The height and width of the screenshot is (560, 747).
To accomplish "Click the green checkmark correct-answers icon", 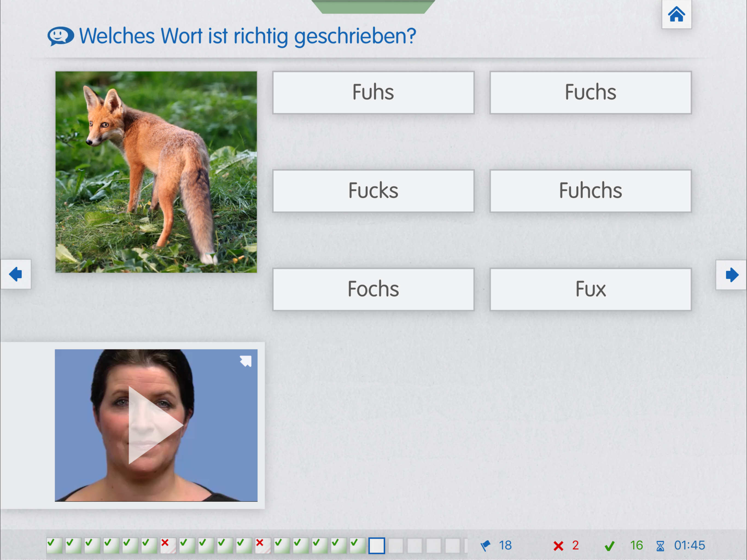I will tap(609, 546).
